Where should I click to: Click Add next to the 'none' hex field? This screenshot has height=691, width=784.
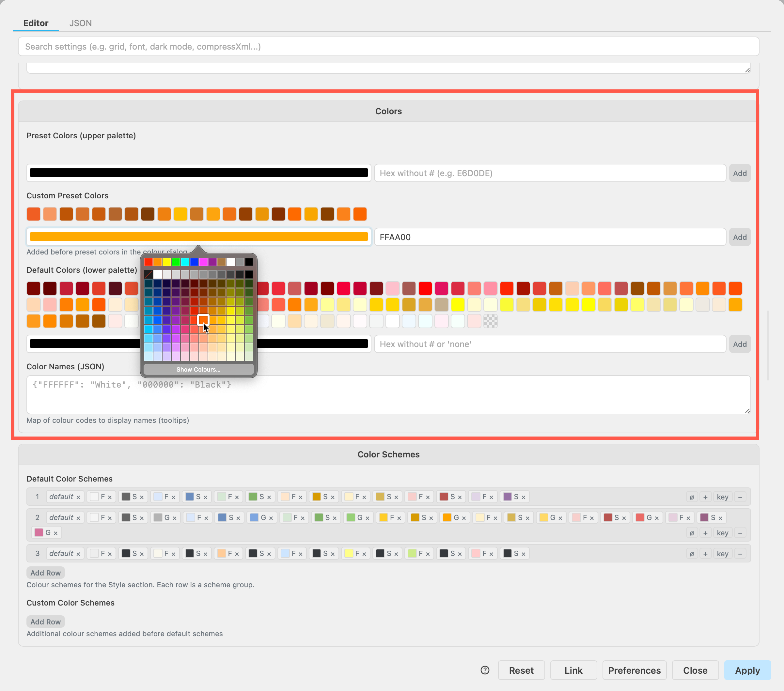(740, 344)
